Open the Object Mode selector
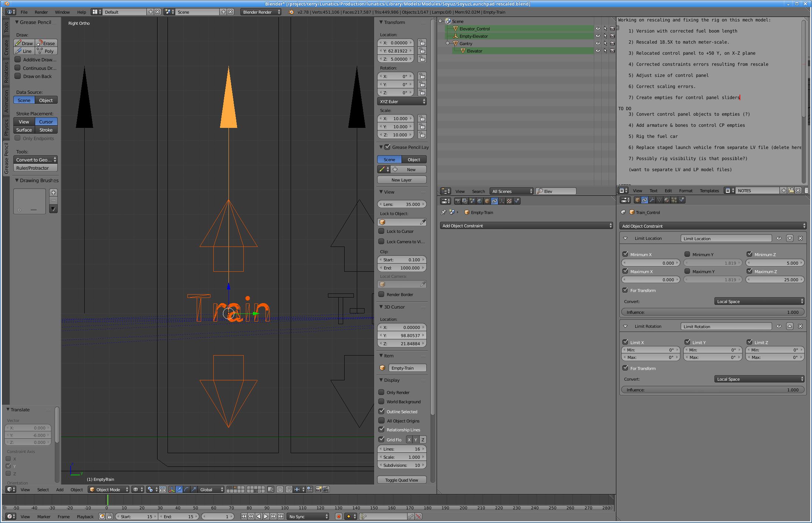 (108, 489)
